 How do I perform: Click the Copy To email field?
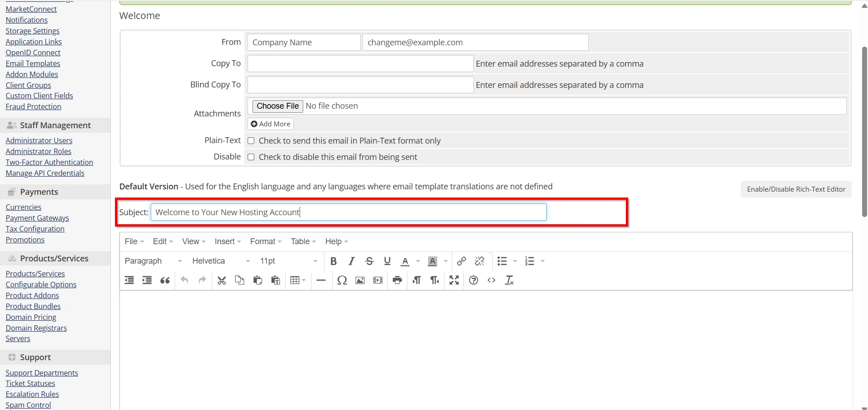[x=360, y=63]
